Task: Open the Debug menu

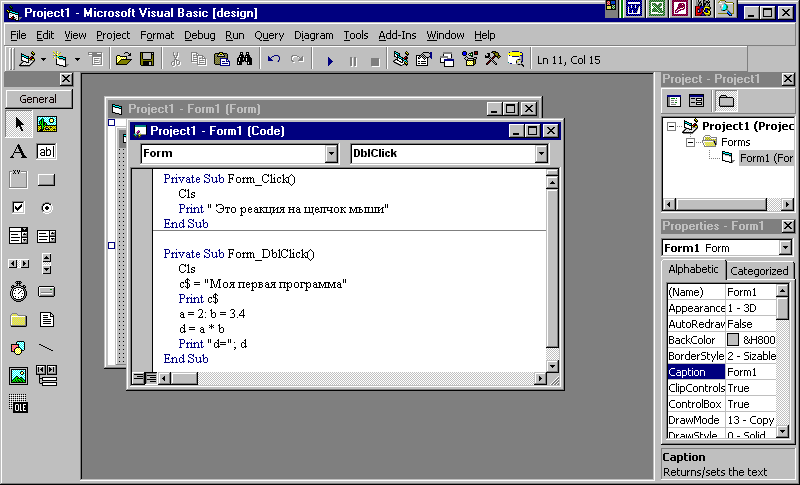Action: click(199, 35)
